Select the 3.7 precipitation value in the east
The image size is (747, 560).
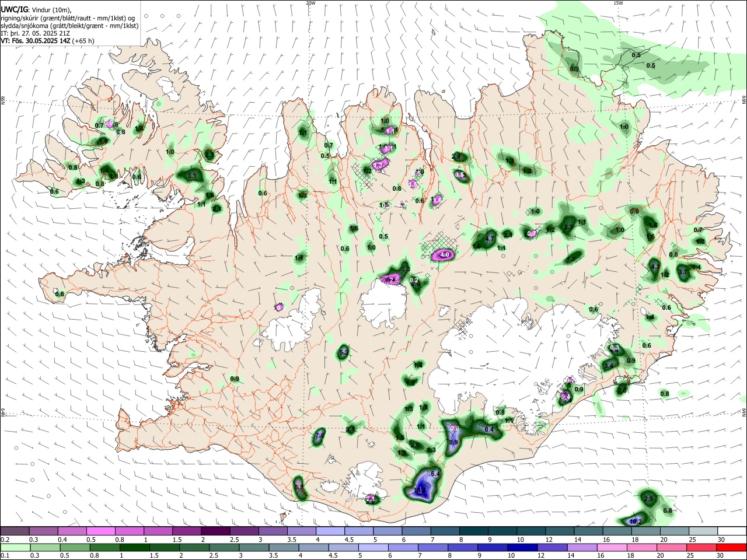(683, 272)
